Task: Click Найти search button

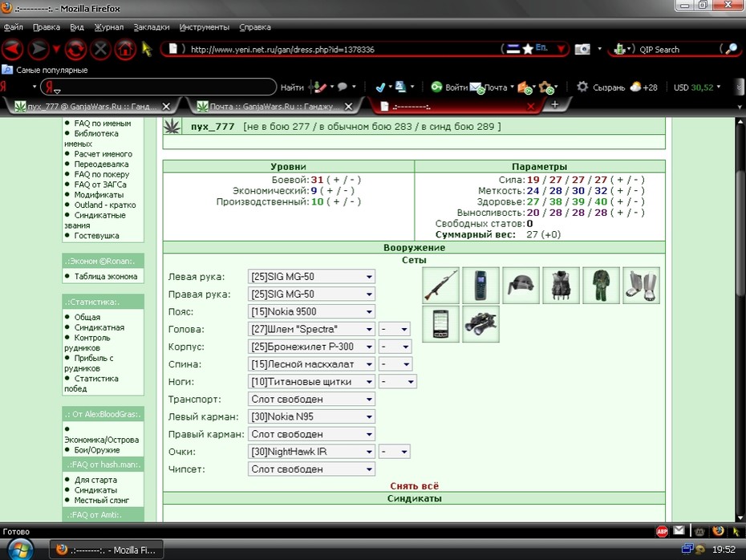Action: click(x=292, y=87)
